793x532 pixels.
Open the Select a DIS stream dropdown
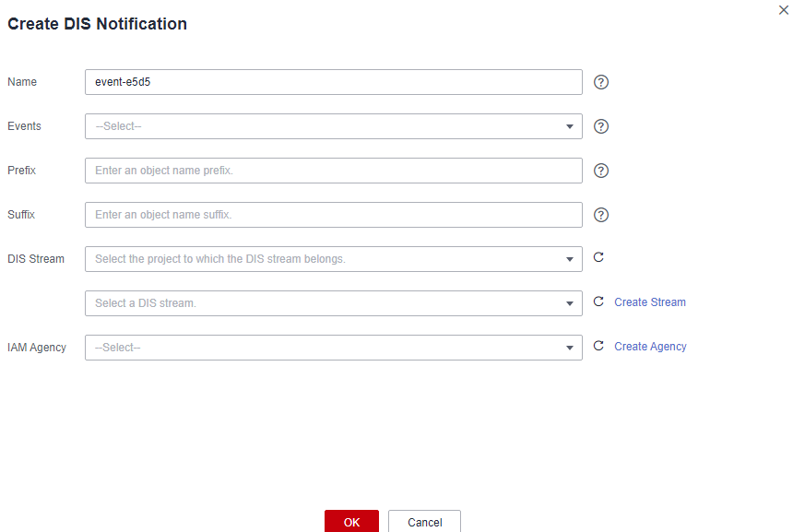click(333, 303)
